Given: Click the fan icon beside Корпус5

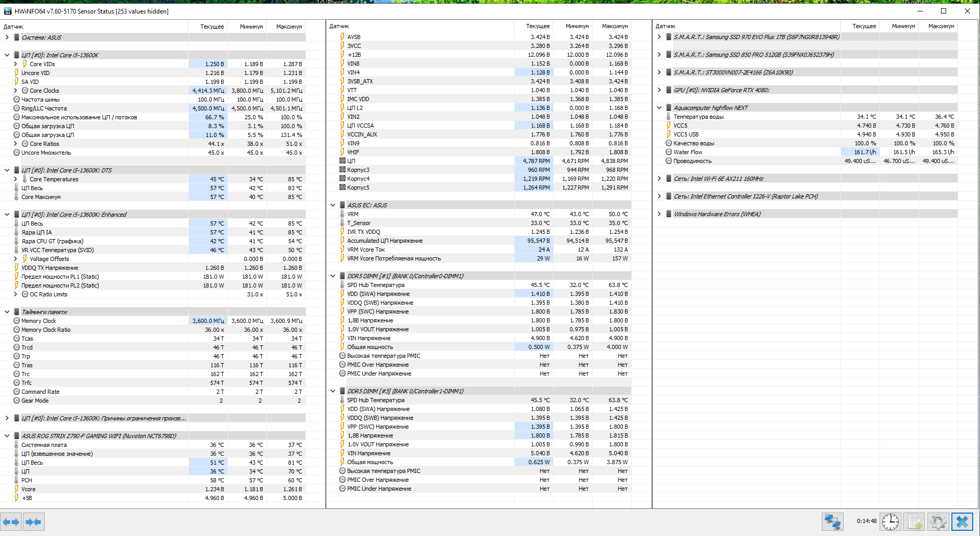Looking at the screenshot, I should pyautogui.click(x=342, y=188).
